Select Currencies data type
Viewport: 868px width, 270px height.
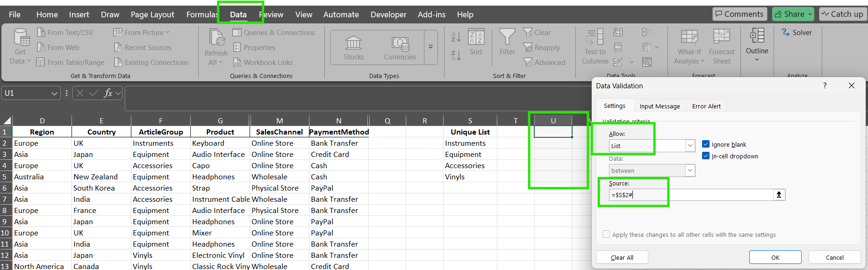[x=400, y=48]
